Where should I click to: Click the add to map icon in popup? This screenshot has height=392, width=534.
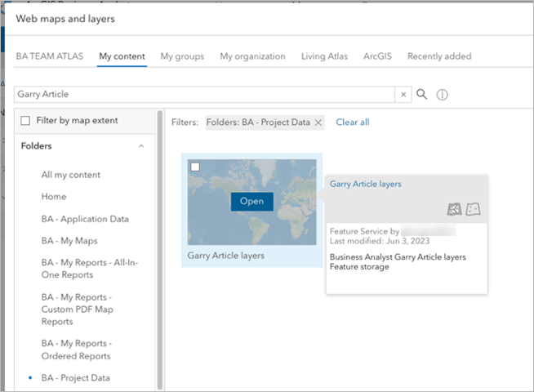[x=455, y=209]
